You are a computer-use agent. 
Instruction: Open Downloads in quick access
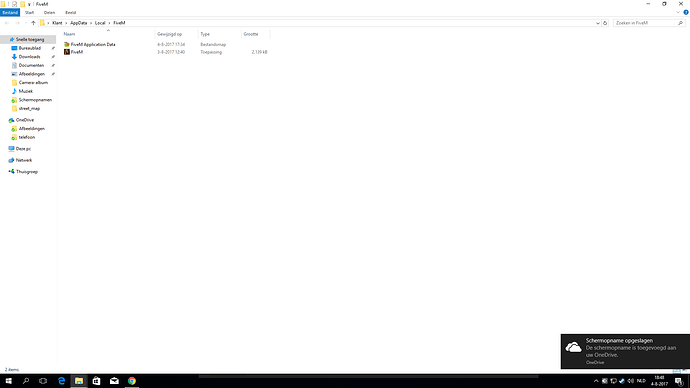(29, 57)
